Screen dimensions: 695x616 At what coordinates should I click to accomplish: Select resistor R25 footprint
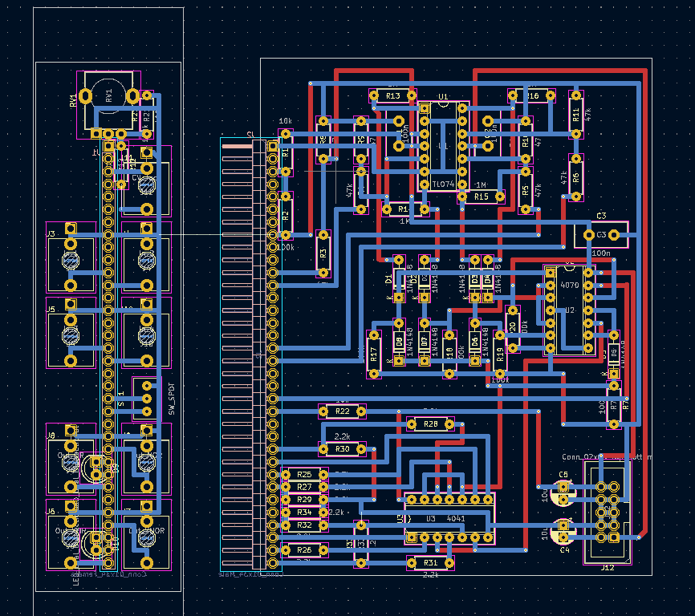304,475
